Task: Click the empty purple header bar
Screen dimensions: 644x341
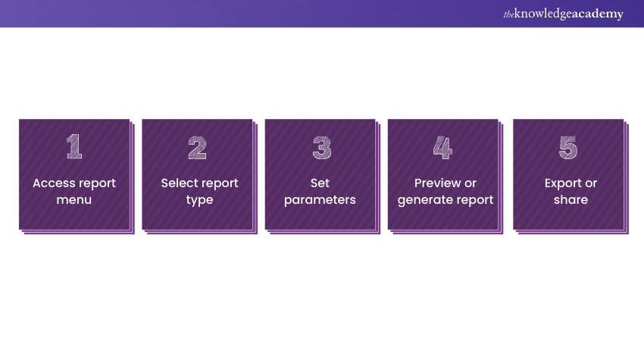Action: click(x=227, y=14)
